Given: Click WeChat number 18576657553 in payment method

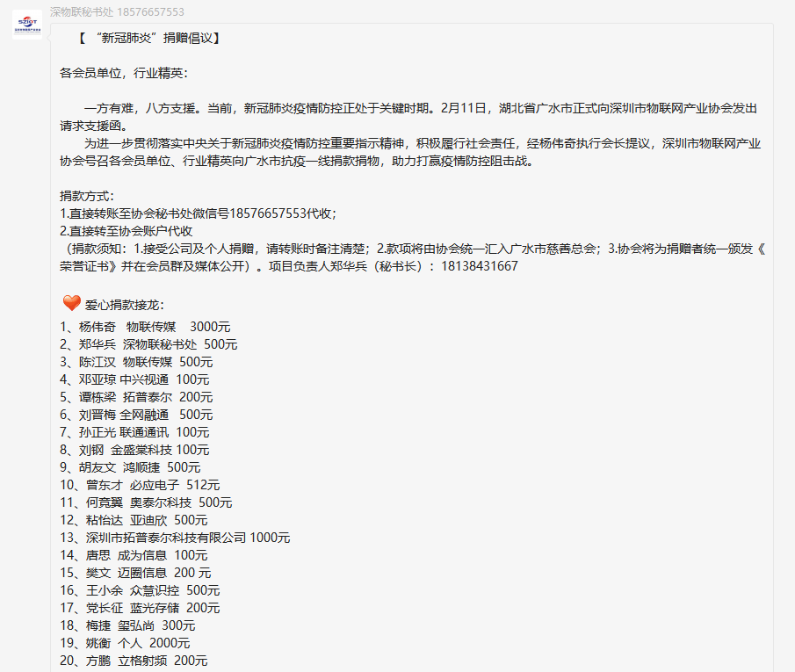Looking at the screenshot, I should coord(268,213).
